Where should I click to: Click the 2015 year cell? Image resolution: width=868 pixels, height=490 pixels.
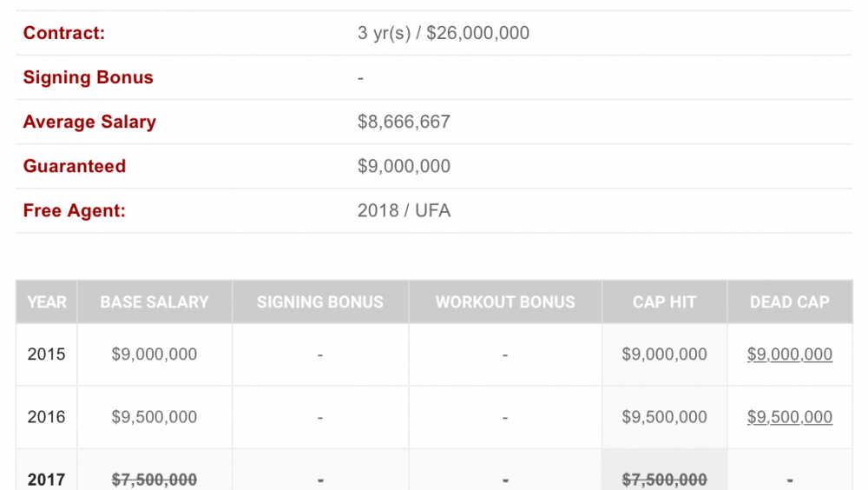point(47,354)
